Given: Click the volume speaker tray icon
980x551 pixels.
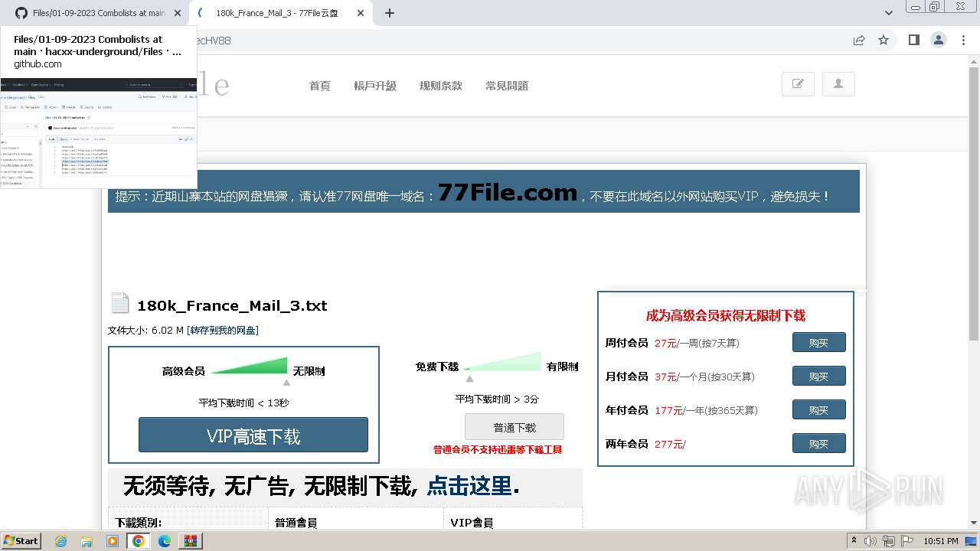Looking at the screenshot, I should (x=871, y=541).
